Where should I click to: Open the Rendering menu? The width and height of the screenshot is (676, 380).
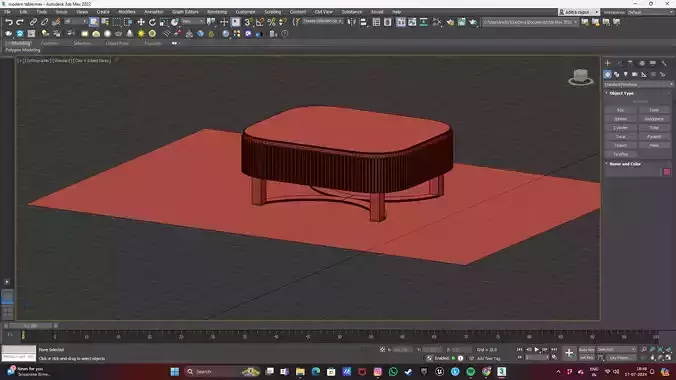click(x=217, y=12)
